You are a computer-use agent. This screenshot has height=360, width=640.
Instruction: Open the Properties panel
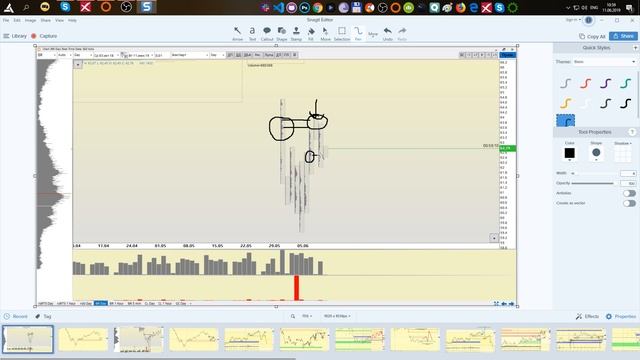tap(621, 316)
